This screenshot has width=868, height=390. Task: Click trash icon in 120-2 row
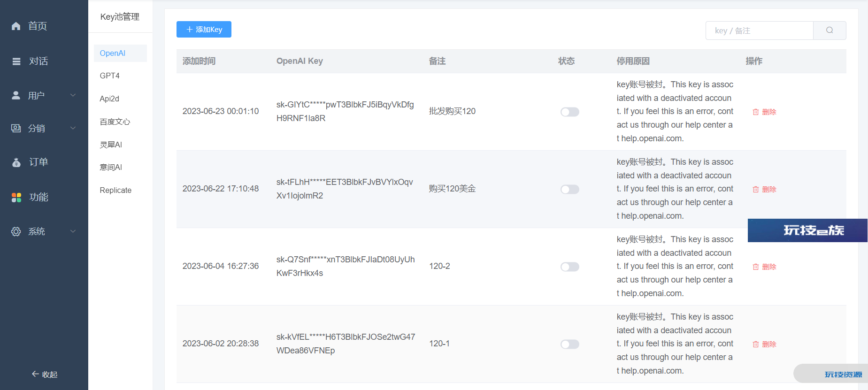click(x=756, y=267)
